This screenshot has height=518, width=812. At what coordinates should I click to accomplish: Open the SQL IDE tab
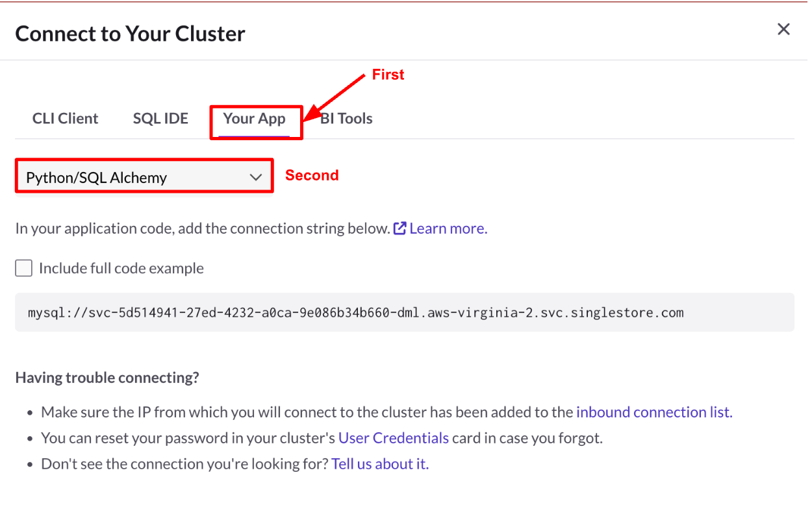[x=160, y=119]
